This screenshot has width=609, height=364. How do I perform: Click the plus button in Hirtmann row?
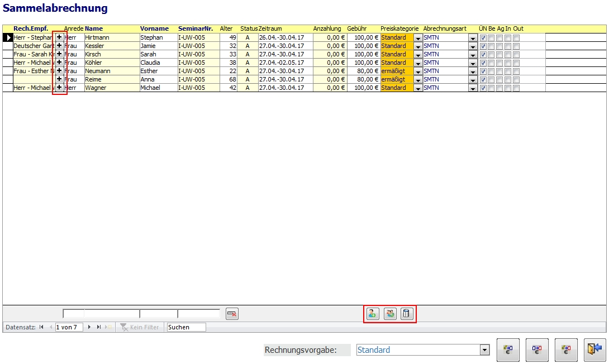(x=59, y=37)
